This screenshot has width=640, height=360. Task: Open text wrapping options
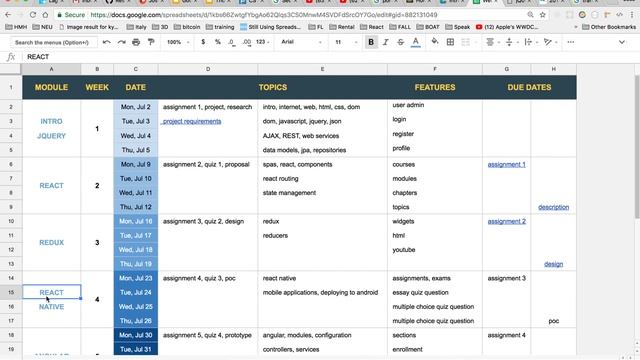pyautogui.click(x=530, y=42)
